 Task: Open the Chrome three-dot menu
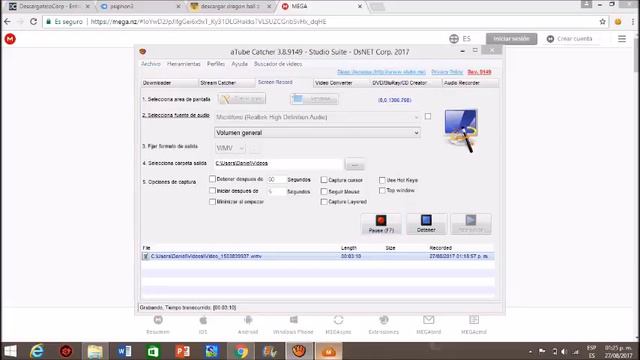coord(634,22)
